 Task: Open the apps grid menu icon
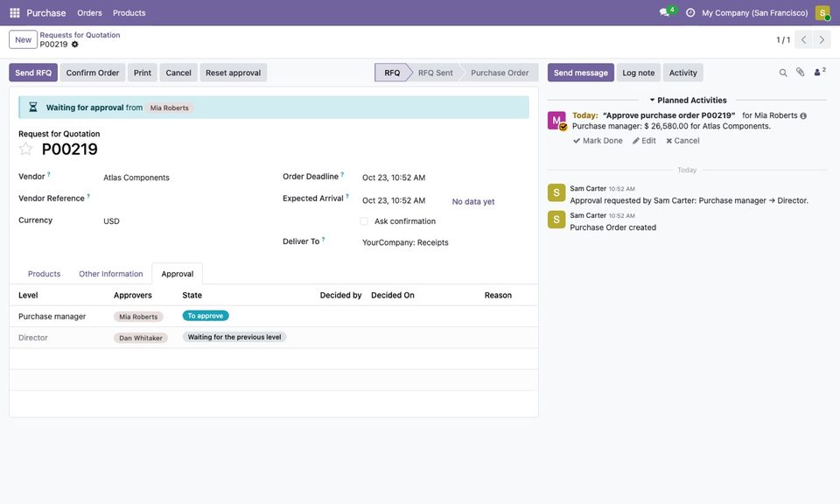[x=15, y=13]
